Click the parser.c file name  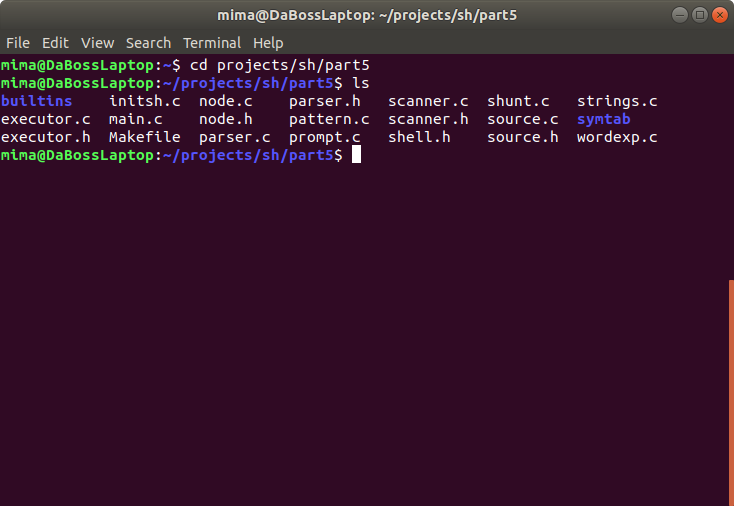(x=235, y=138)
